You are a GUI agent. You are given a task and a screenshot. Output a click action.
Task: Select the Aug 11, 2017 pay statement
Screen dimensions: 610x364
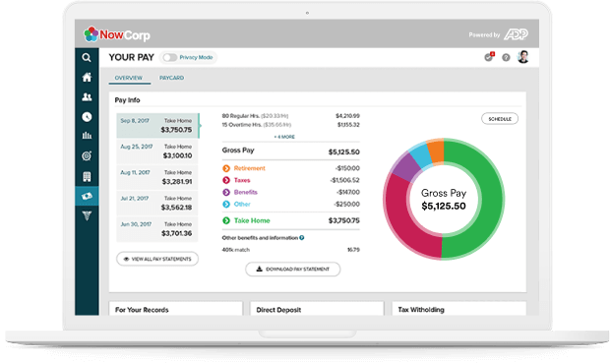[x=157, y=177]
